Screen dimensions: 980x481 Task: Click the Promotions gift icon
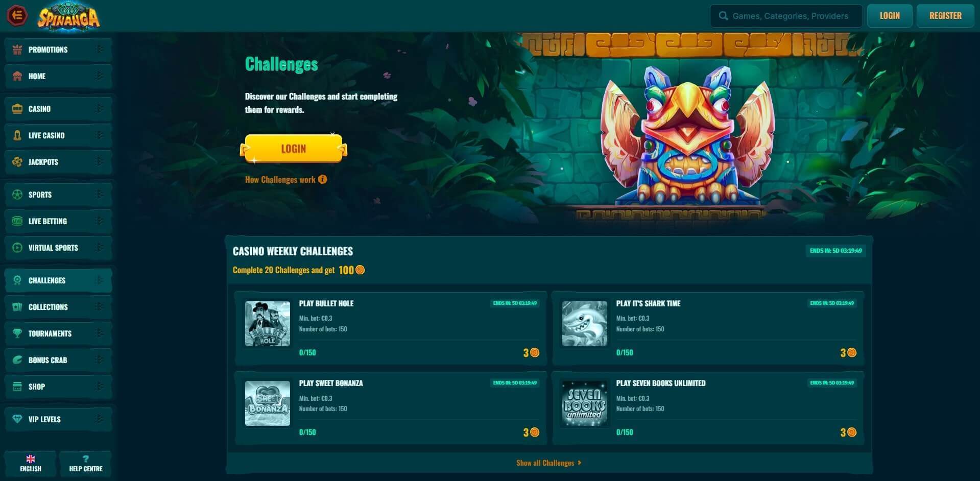17,50
